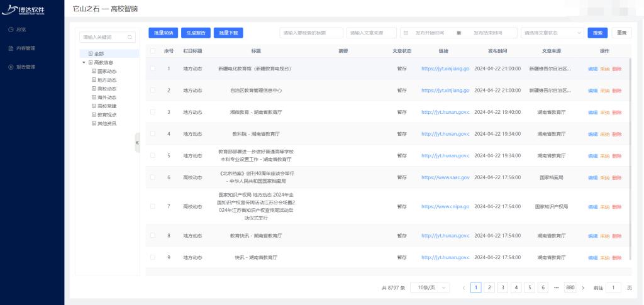Image resolution: width=644 pixels, height=305 pixels.
Task: Click 采纳 for row 《北京档案》
Action: (x=604, y=178)
